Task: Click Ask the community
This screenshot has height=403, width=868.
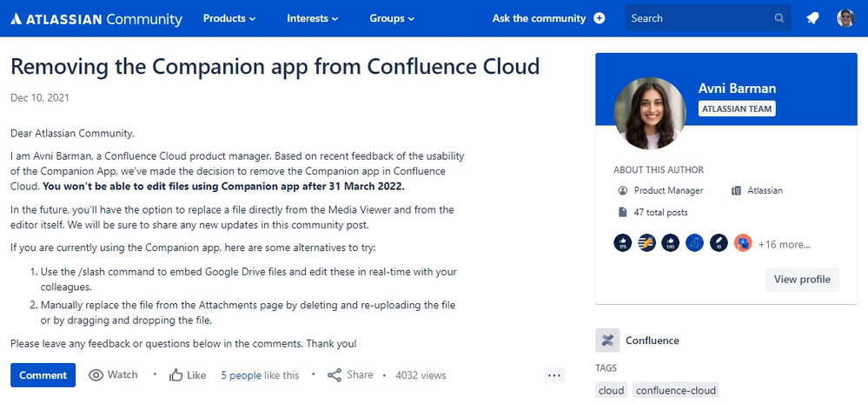Action: click(x=539, y=18)
